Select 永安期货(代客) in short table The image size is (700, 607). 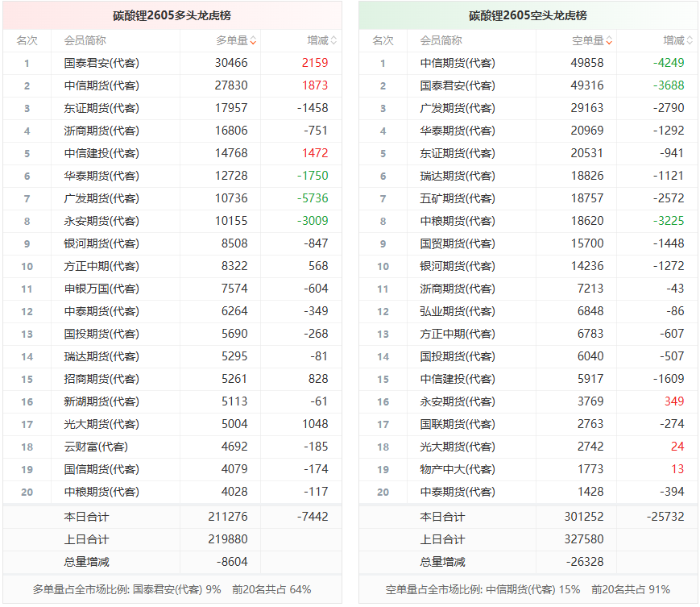458,401
